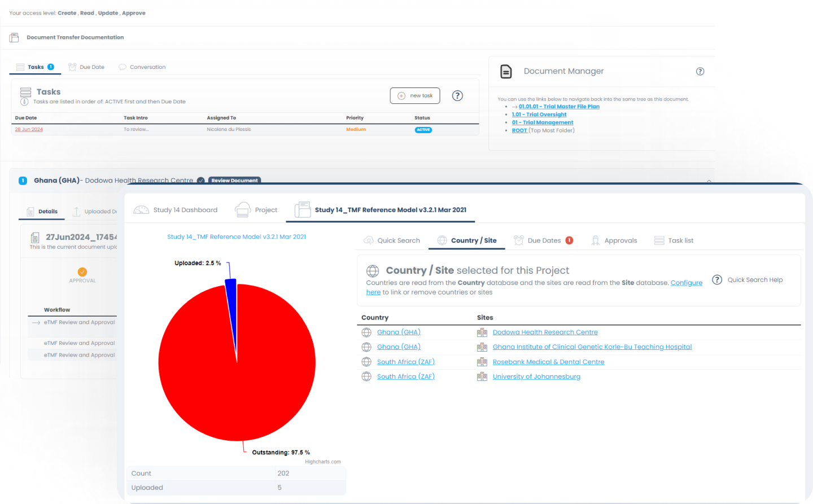
Task: Open Dodowa Health Research Centre site link
Action: pos(545,332)
